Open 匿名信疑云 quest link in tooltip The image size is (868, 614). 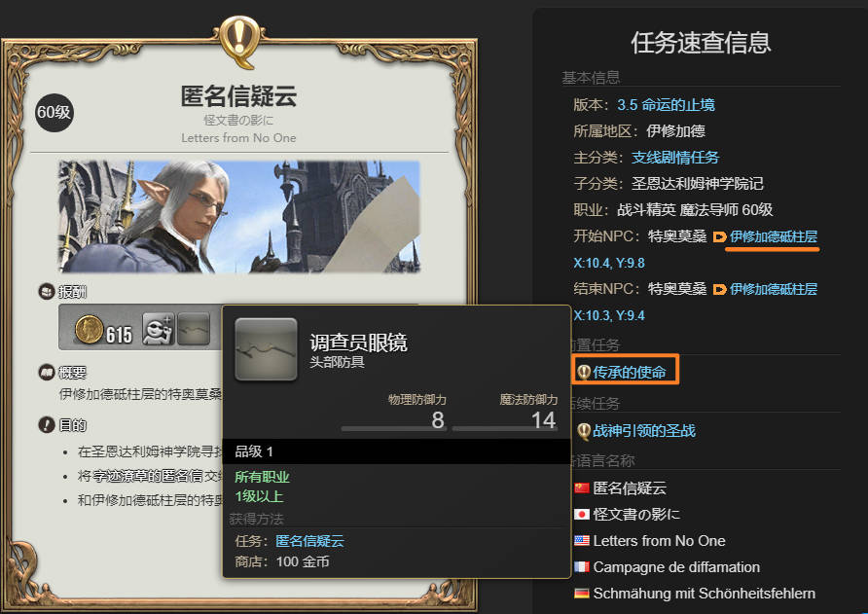coord(310,541)
